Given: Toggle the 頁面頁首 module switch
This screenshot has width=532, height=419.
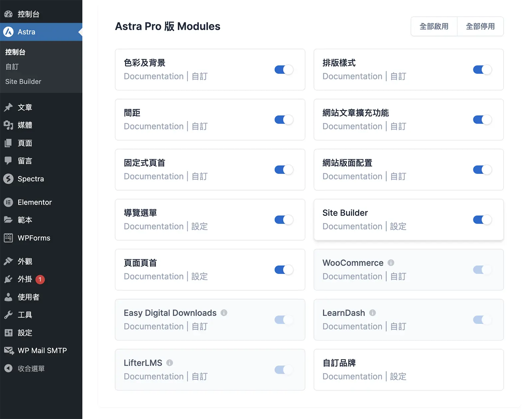Looking at the screenshot, I should tap(284, 270).
